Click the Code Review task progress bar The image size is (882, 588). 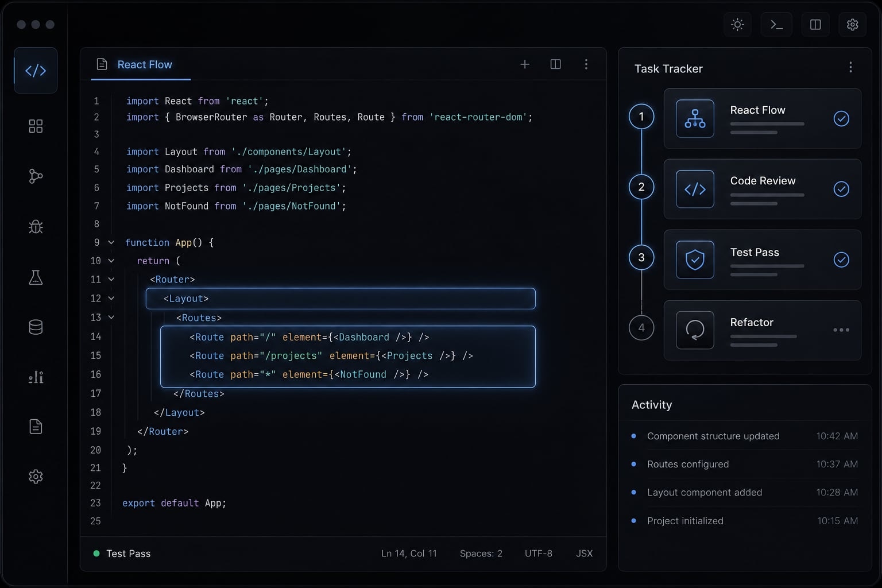pyautogui.click(x=767, y=195)
